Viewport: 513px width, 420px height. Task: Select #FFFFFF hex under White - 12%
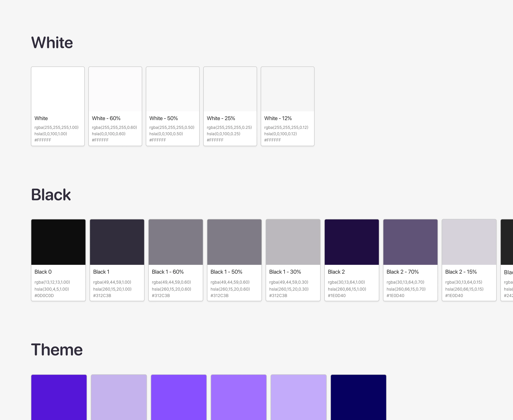273,140
